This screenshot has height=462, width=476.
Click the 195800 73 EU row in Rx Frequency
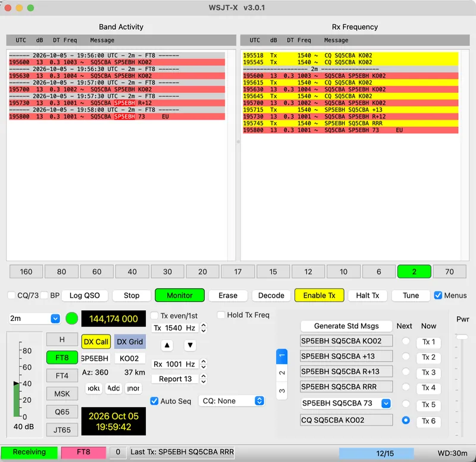click(x=350, y=130)
